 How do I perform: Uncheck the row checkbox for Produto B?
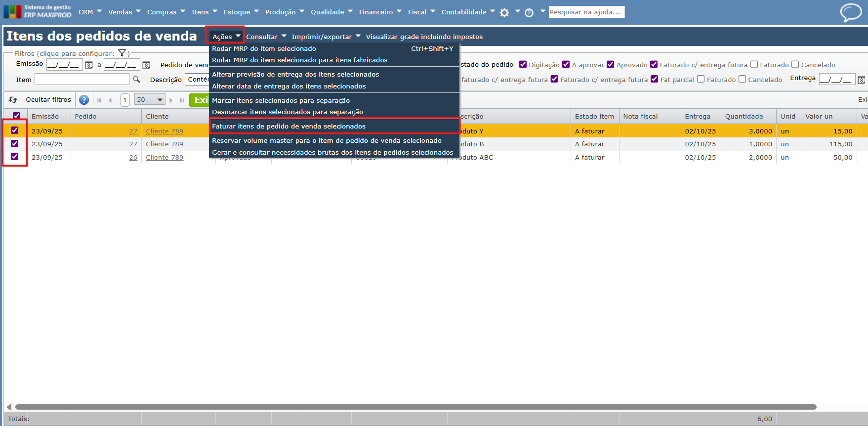15,143
